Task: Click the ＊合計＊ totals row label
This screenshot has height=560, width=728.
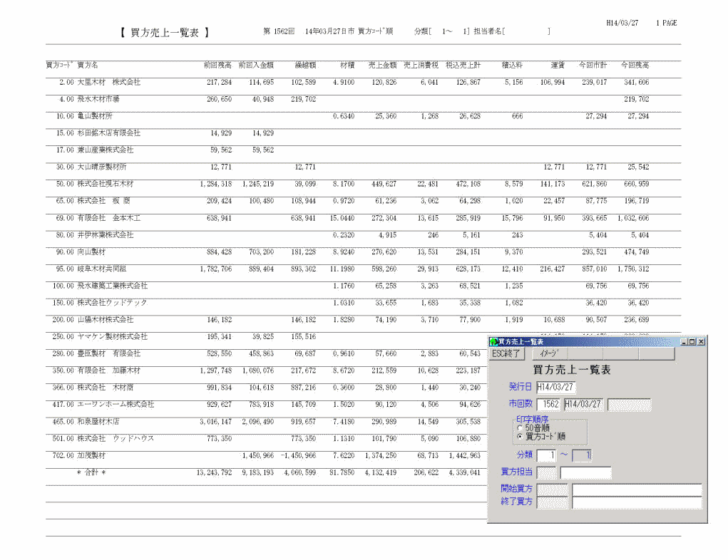Action: (91, 473)
